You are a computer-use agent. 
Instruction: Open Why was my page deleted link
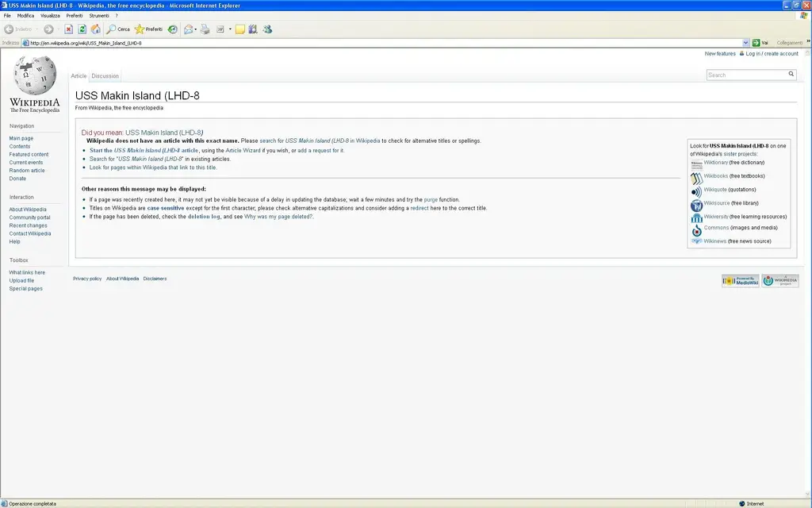[x=278, y=217]
